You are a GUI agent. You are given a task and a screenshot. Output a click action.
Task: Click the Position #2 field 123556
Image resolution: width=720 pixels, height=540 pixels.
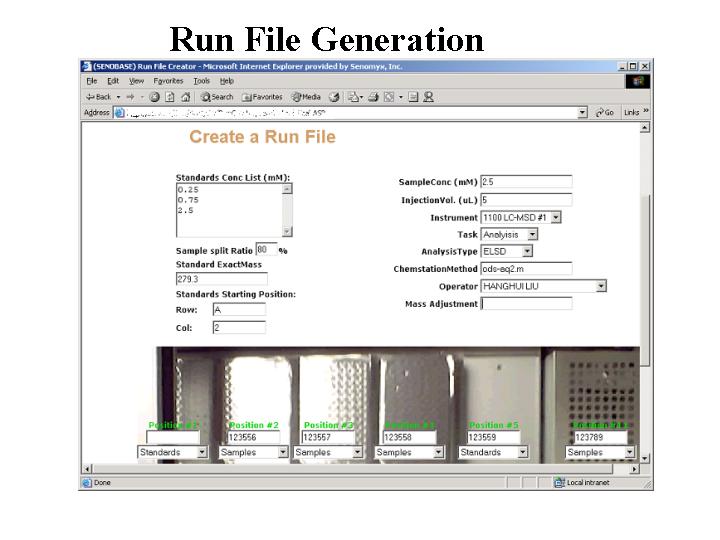point(253,437)
